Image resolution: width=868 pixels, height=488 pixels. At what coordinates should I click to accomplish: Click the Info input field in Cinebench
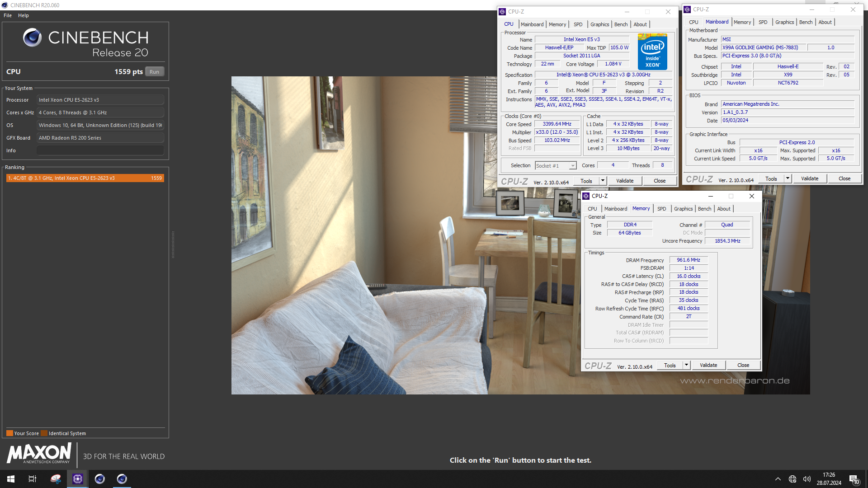tap(100, 150)
